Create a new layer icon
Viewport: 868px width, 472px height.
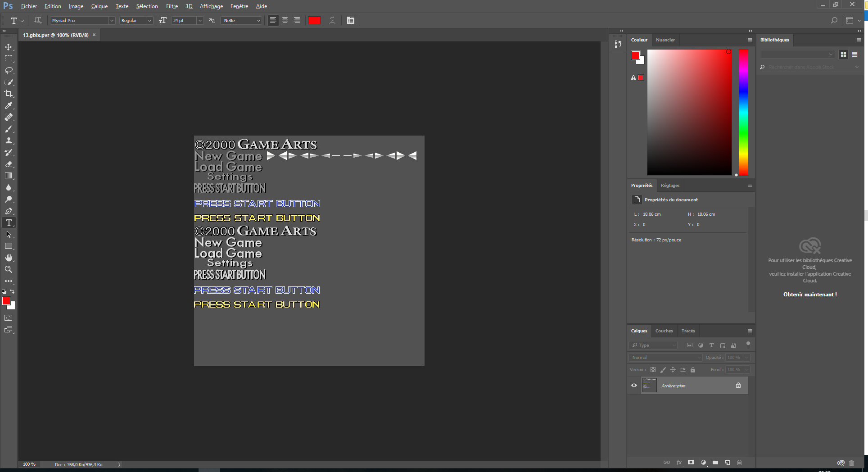728,463
